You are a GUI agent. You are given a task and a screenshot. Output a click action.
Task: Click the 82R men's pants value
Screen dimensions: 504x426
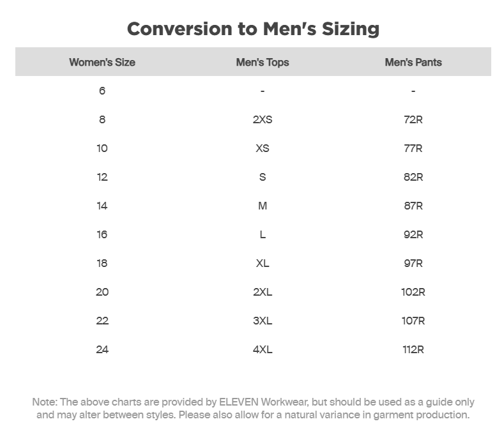413,177
